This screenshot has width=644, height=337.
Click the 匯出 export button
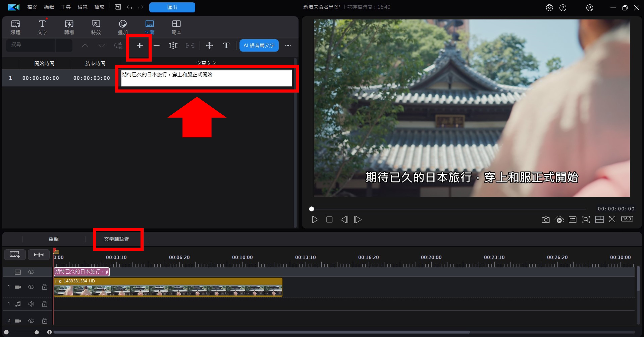pos(172,7)
